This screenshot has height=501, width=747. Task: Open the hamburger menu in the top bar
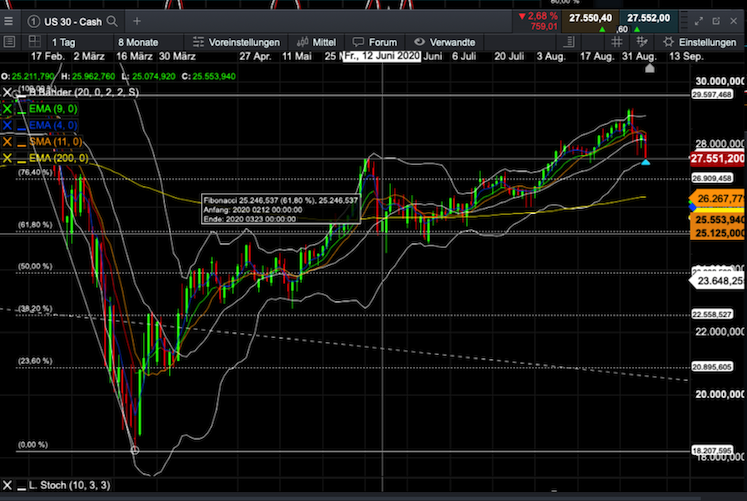point(8,21)
